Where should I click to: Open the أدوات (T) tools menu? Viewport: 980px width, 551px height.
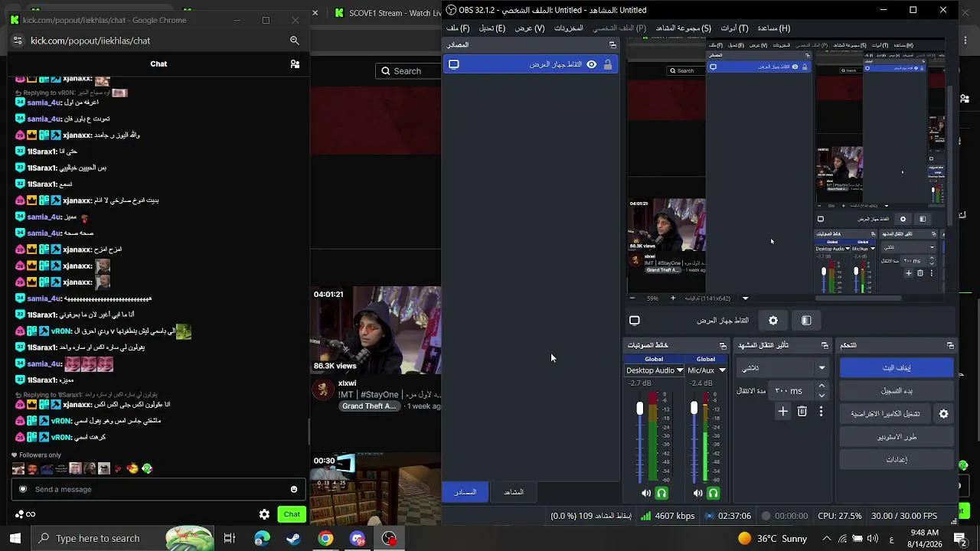[x=734, y=28]
